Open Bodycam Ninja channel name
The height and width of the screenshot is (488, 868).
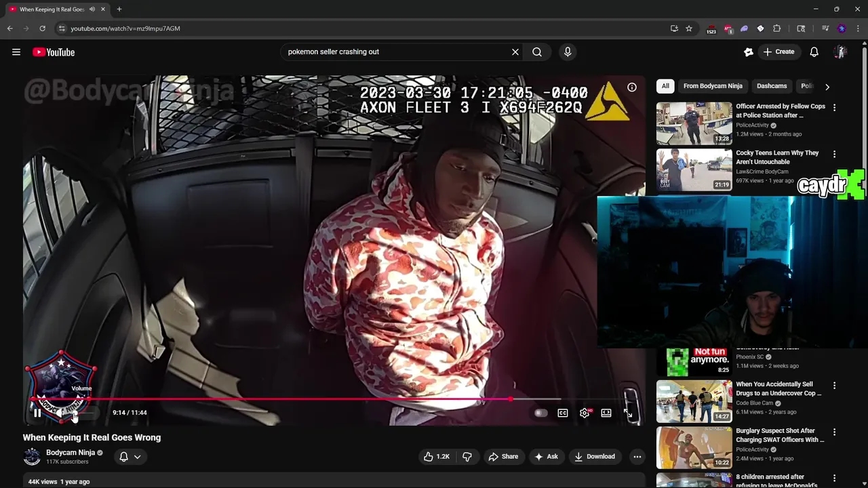(x=71, y=452)
